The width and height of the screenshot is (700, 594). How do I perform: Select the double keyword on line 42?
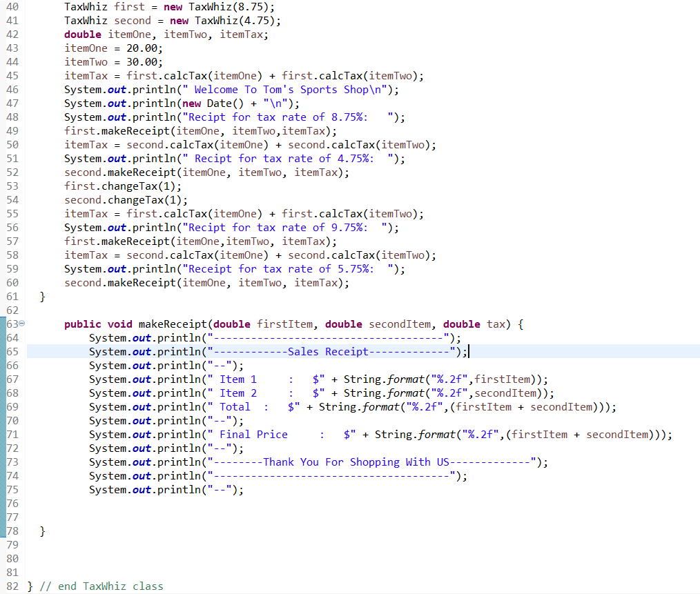point(82,34)
